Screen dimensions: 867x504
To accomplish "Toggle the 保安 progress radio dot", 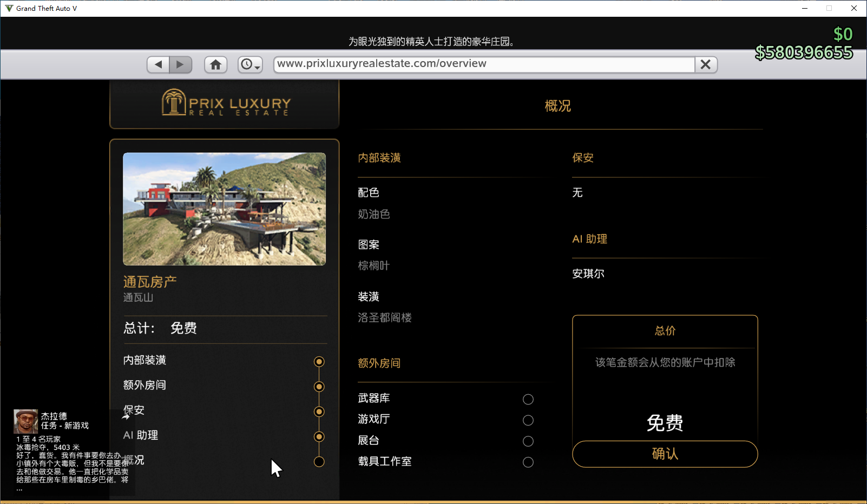I will pos(319,412).
